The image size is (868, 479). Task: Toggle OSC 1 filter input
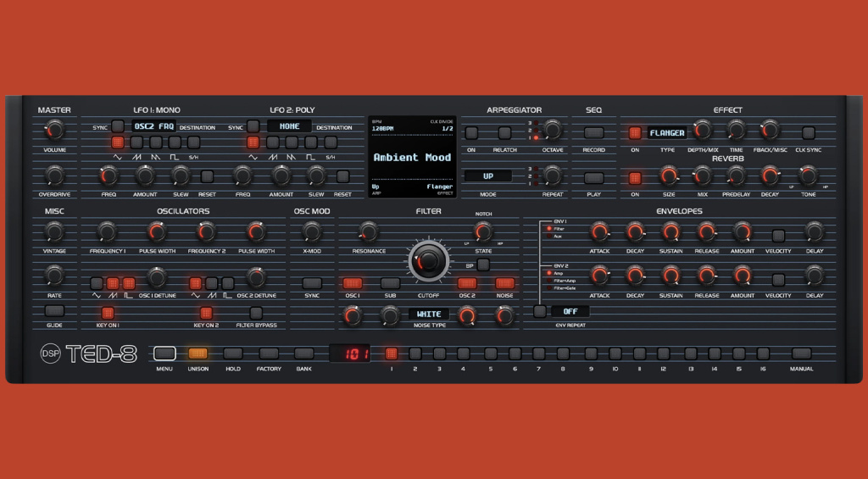(x=352, y=283)
